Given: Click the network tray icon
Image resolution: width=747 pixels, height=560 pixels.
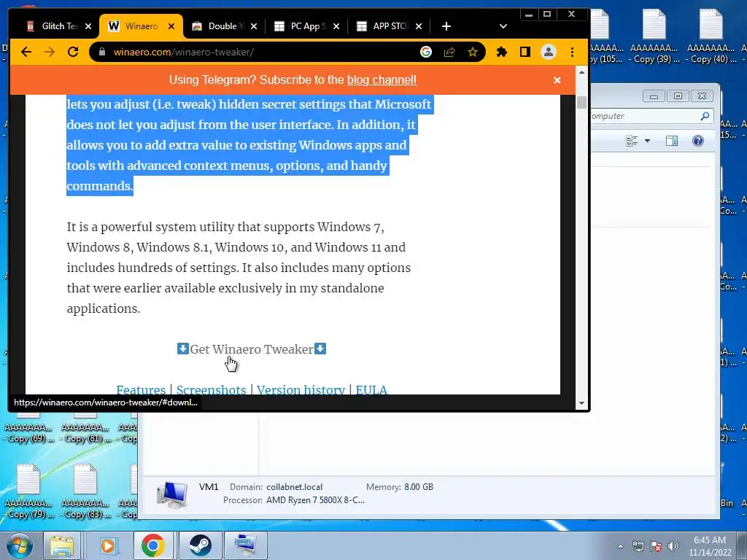Looking at the screenshot, I should (638, 546).
